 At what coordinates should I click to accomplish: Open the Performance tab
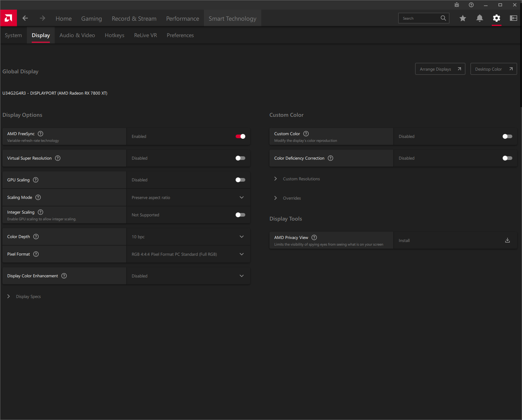pyautogui.click(x=183, y=18)
